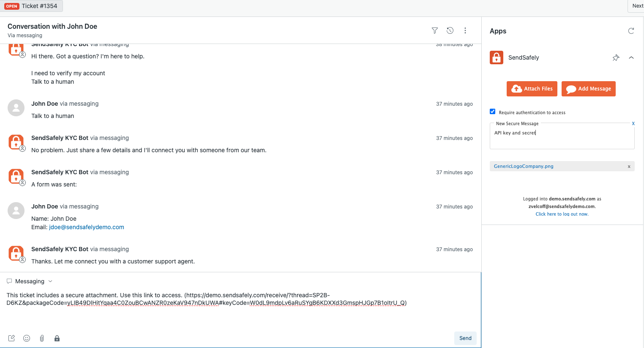Open GenericLogoCompany.png attachment link
The height and width of the screenshot is (348, 644).
point(524,166)
